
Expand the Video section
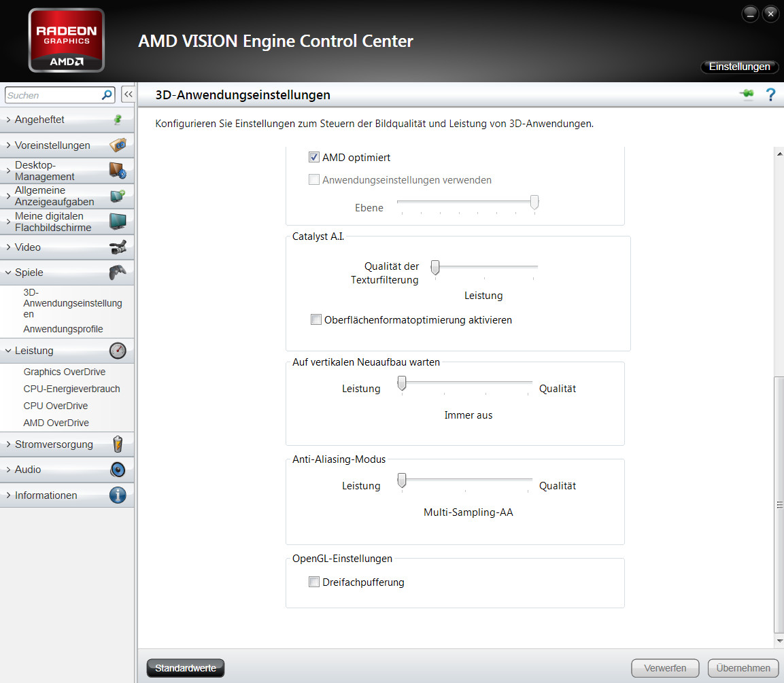[x=67, y=247]
